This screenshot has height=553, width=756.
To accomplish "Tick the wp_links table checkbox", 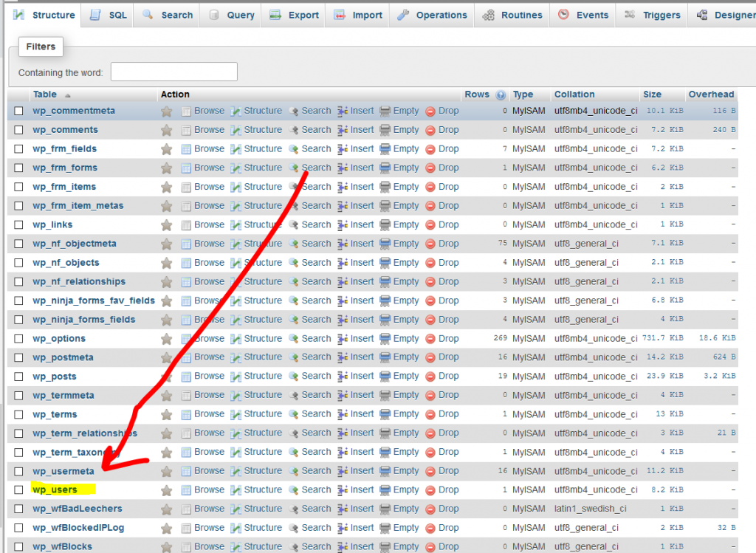I will pyautogui.click(x=18, y=225).
